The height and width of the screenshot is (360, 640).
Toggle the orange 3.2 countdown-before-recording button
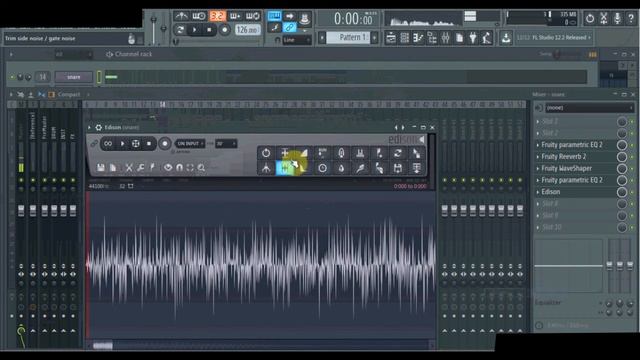218,16
